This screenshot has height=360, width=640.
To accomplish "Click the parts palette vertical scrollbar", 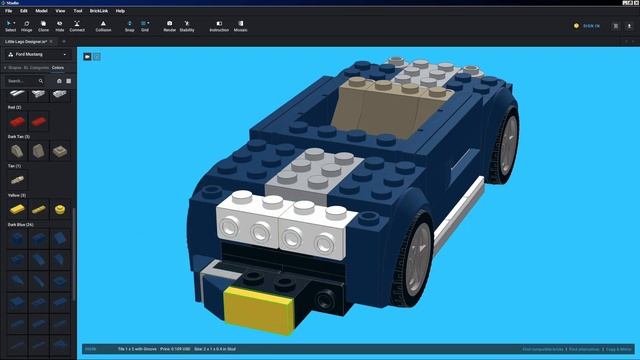I will click(74, 255).
